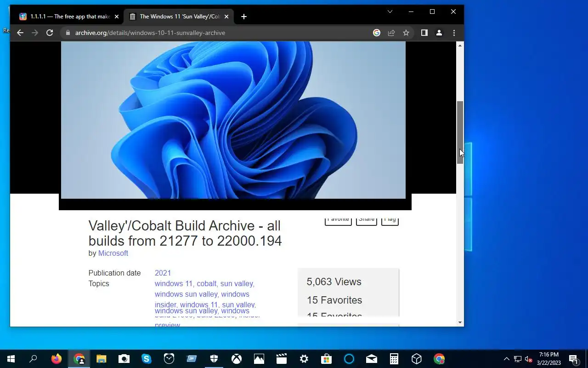Open the Google icon in the address bar
The height and width of the screenshot is (368, 588).
pos(377,33)
